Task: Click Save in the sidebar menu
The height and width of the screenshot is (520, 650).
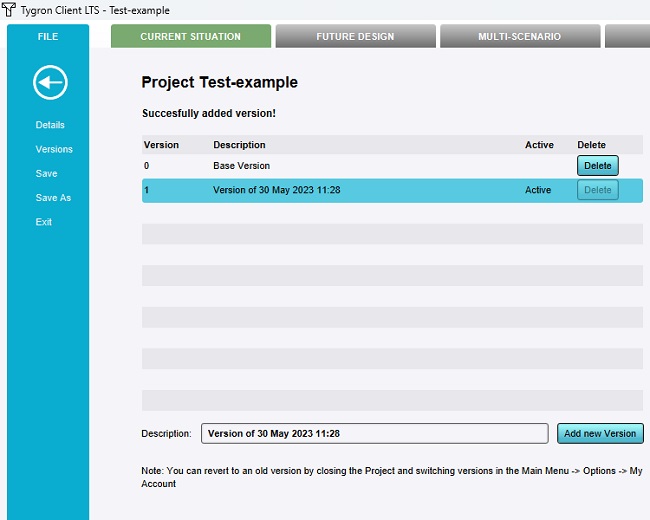Action: tap(46, 174)
